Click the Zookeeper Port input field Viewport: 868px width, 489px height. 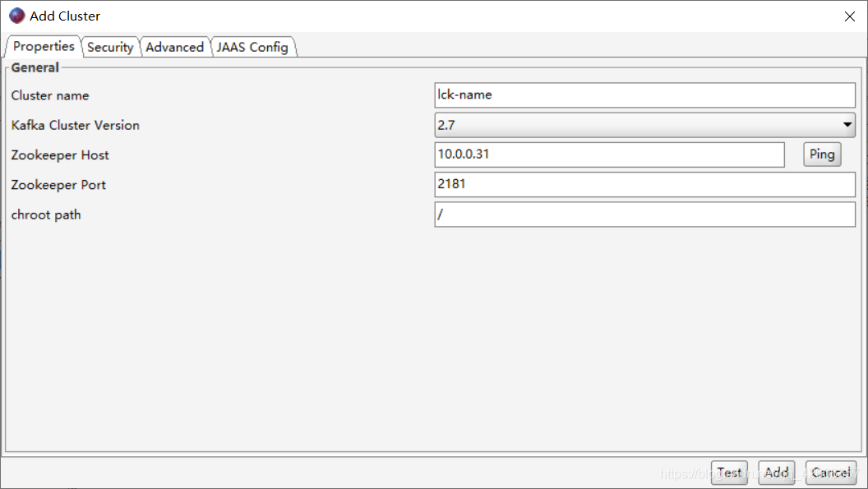point(645,184)
